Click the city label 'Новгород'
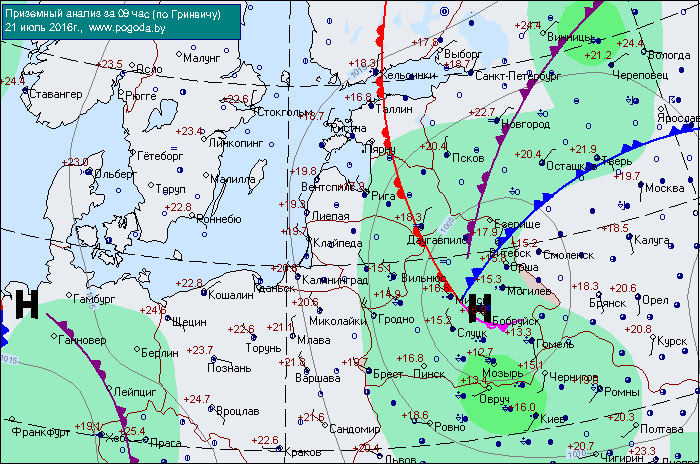This screenshot has height=465, width=700. [x=525, y=124]
